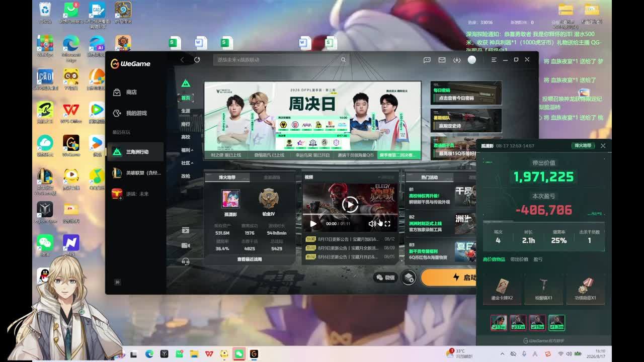The width and height of the screenshot is (644, 362).
Task: Click the search magnifier icon
Action: coord(344,60)
